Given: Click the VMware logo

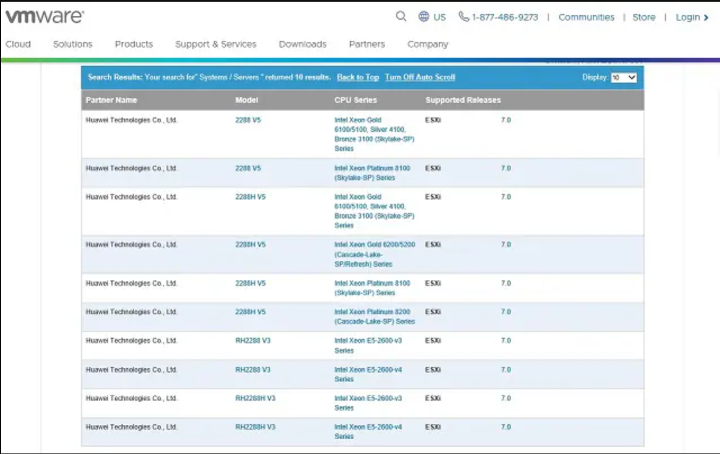Looking at the screenshot, I should click(45, 16).
